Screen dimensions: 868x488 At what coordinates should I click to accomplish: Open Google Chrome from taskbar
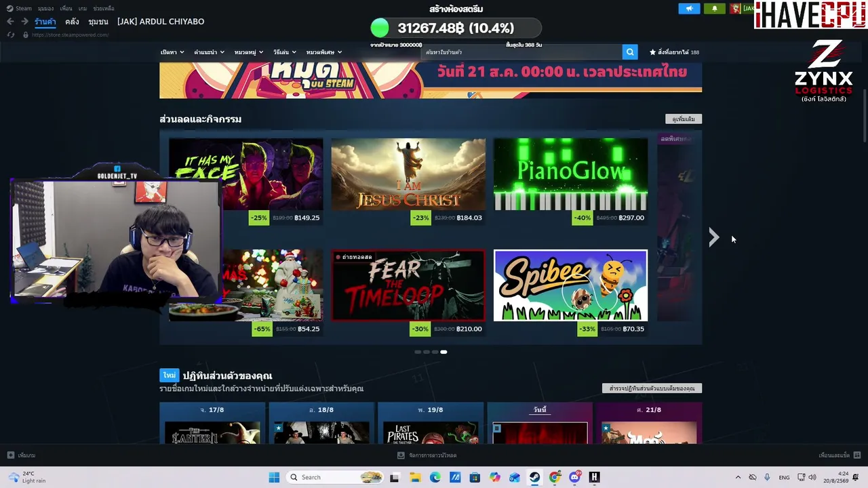coord(555,477)
